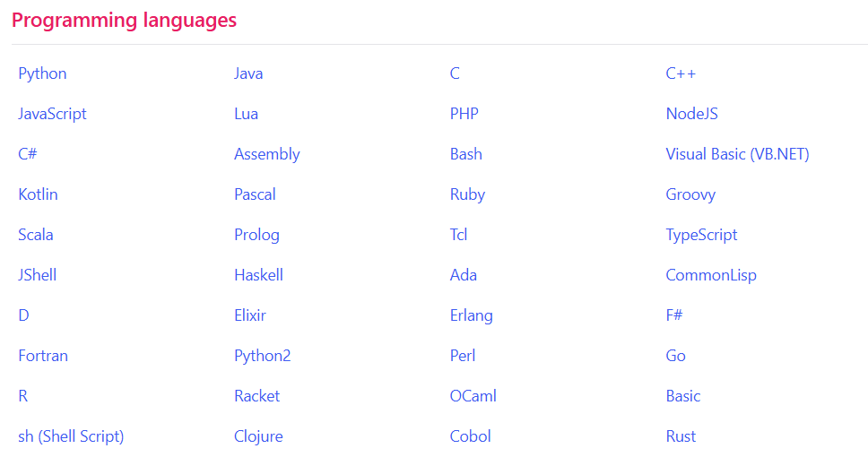Click the CommonLisp link

click(x=711, y=275)
